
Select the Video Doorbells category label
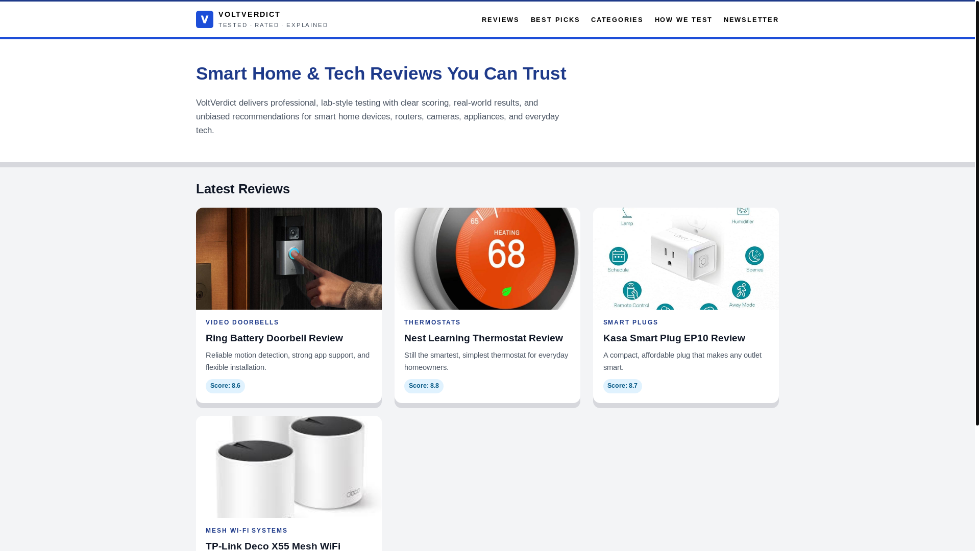[x=242, y=322]
